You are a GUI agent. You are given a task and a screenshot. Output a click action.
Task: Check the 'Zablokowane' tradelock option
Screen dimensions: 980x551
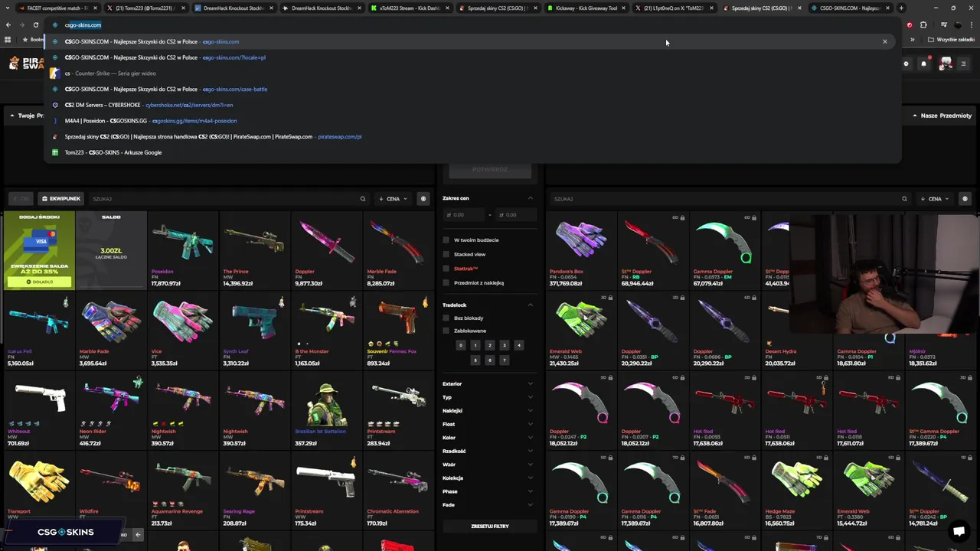[446, 331]
